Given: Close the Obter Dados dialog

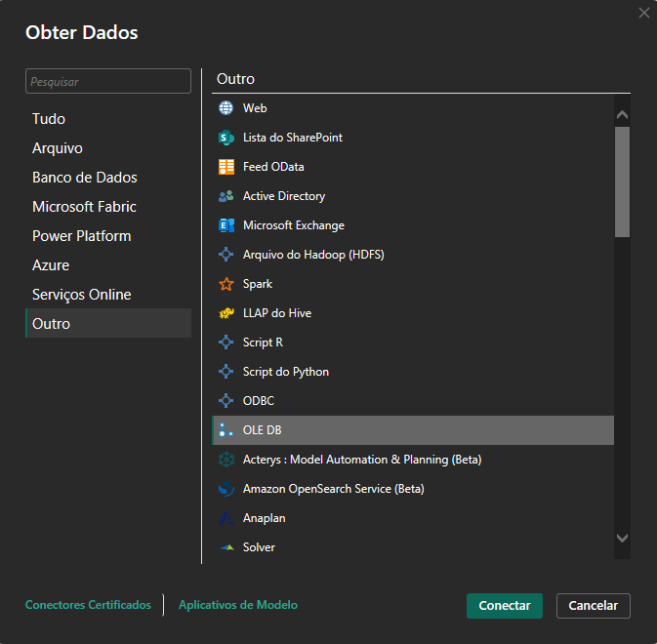Looking at the screenshot, I should coord(644,13).
